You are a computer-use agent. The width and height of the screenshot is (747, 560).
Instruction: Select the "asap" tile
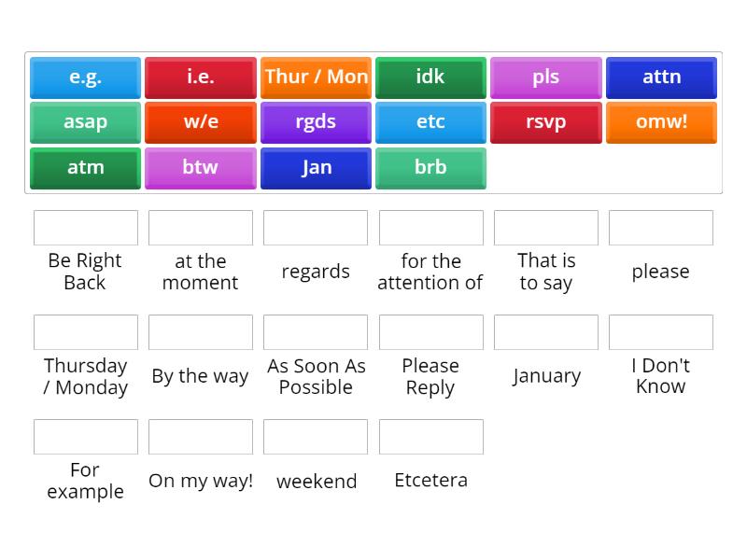click(85, 122)
